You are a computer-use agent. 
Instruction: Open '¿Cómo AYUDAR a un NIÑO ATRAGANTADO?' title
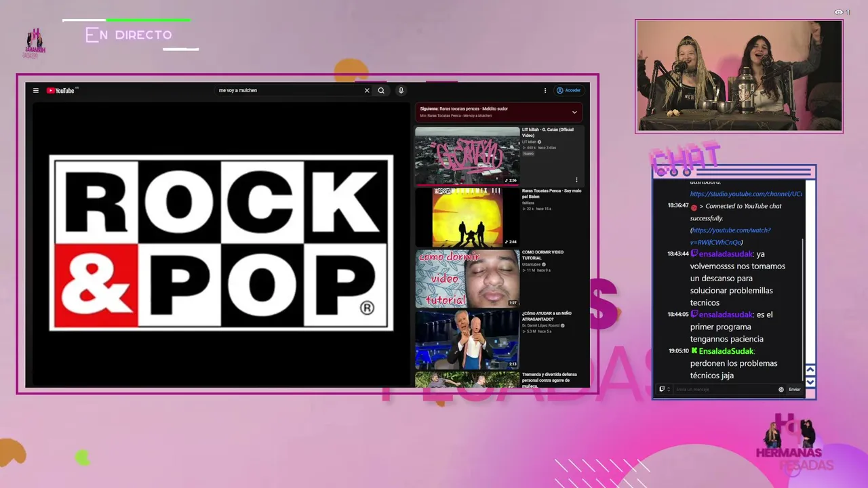547,316
